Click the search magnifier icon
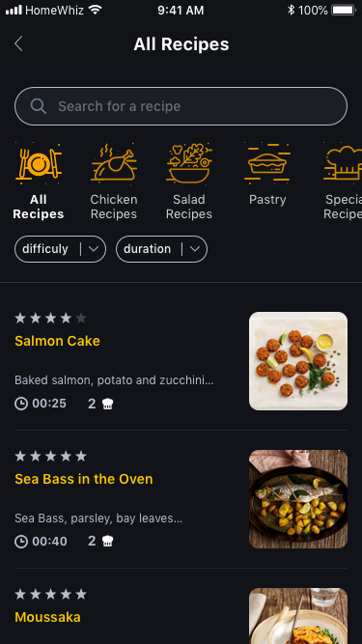 tap(39, 106)
